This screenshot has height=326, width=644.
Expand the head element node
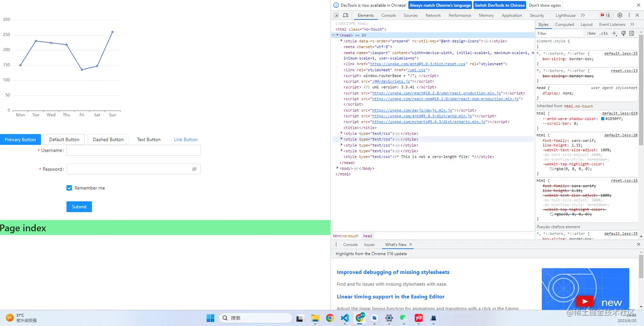tap(337, 35)
